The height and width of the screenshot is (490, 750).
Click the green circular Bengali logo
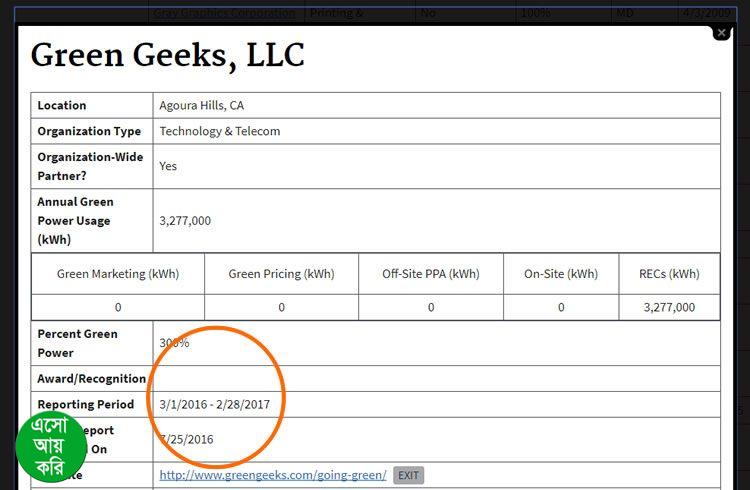tap(50, 445)
